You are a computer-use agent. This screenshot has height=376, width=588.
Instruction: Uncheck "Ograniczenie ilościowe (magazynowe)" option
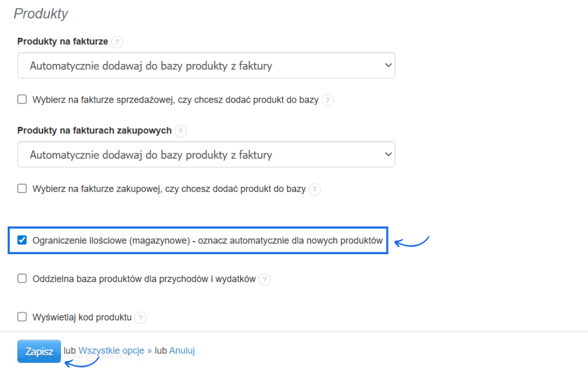[x=21, y=240]
